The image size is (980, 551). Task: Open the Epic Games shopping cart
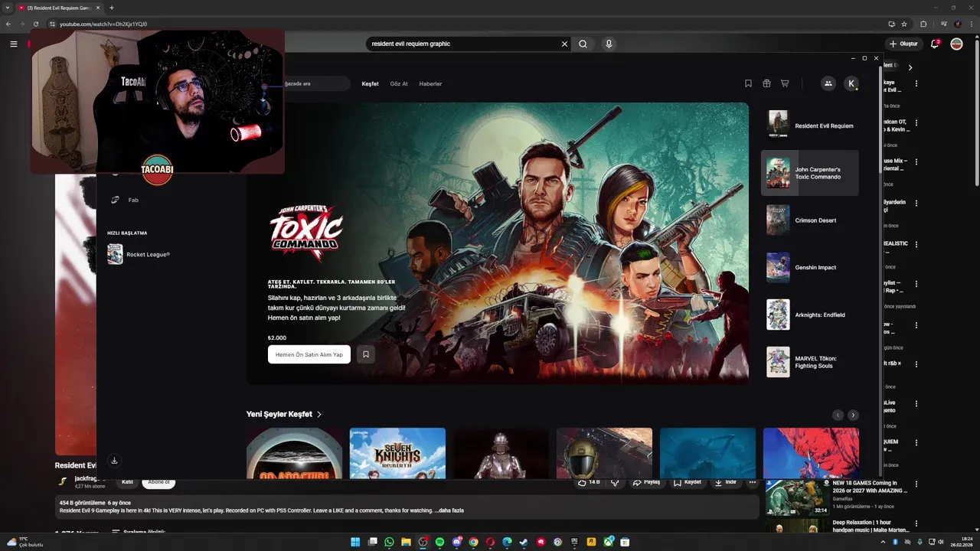click(x=785, y=83)
